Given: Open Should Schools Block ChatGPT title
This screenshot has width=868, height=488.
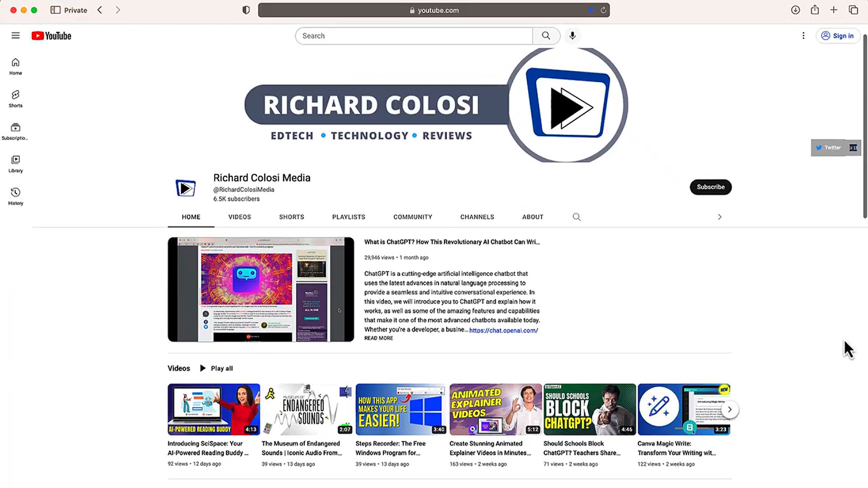Looking at the screenshot, I should (582, 448).
